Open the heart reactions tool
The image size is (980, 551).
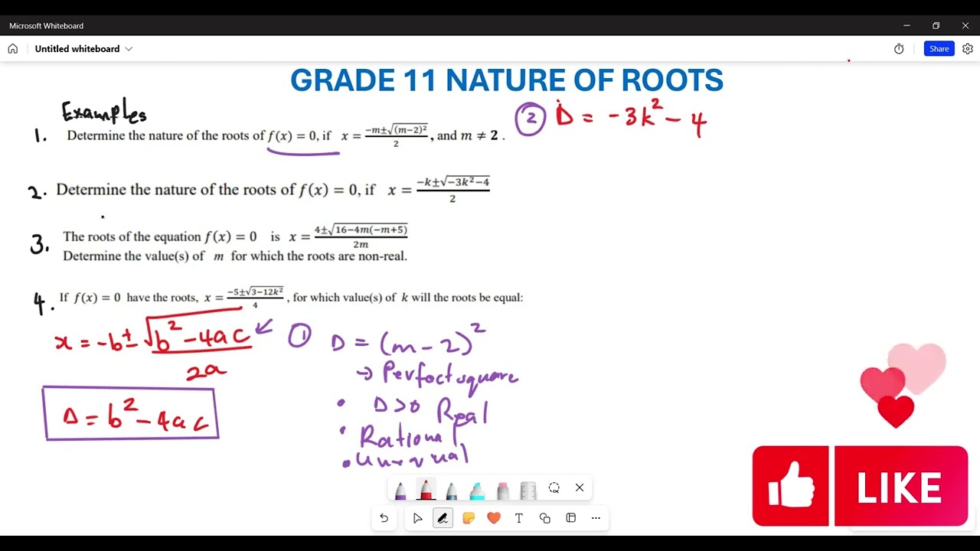point(494,518)
